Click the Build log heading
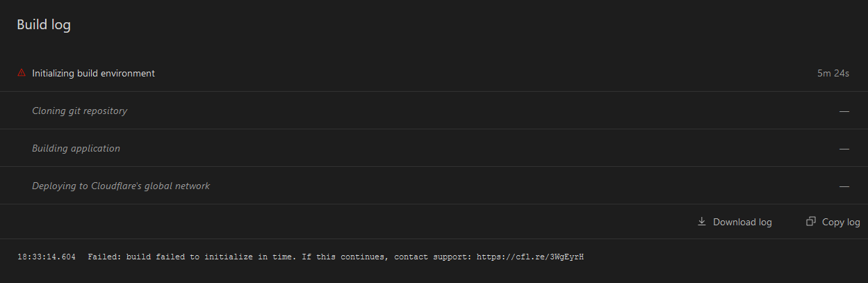The width and height of the screenshot is (868, 283). click(44, 25)
